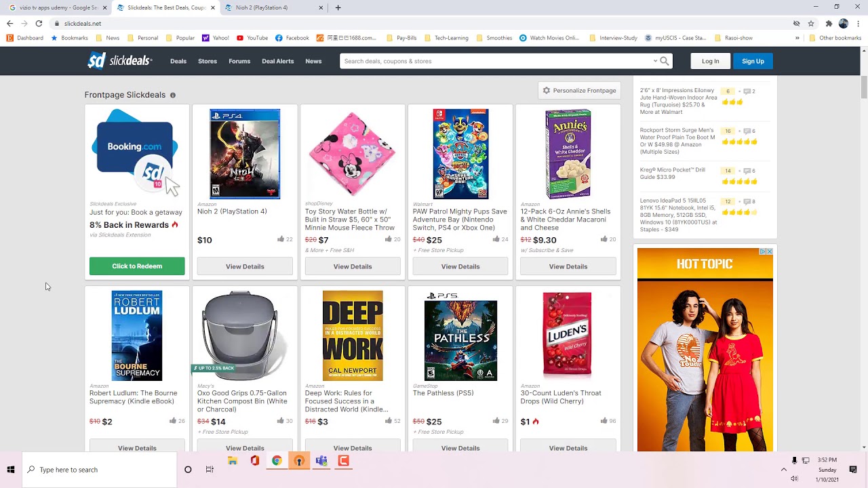Click thumbs-up icon on Nioh 2 deal
Image resolution: width=868 pixels, height=488 pixels.
[x=281, y=239]
